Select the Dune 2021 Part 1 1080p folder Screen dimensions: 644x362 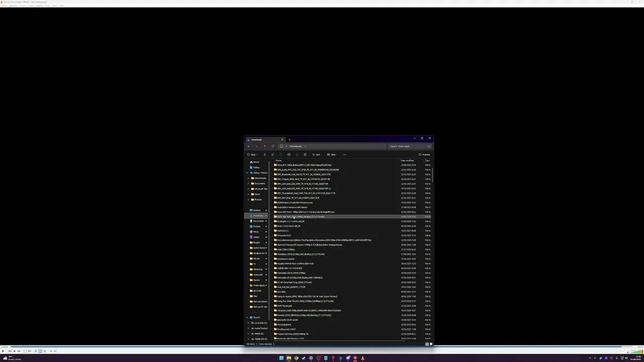[x=304, y=212]
